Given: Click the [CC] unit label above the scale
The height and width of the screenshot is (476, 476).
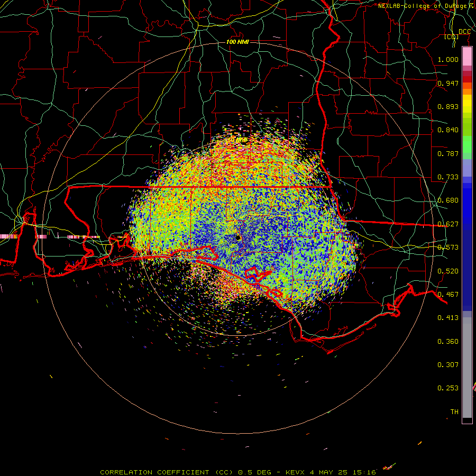Looking at the screenshot, I should tap(452, 36).
